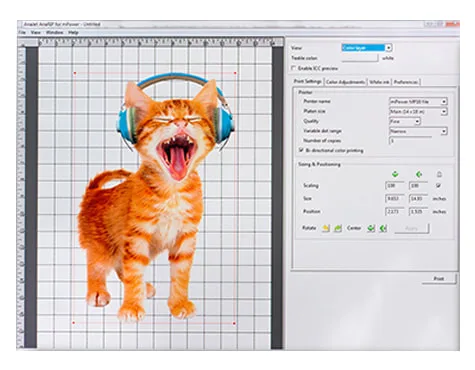Open the File menu
The image size is (475, 370).
22,32
